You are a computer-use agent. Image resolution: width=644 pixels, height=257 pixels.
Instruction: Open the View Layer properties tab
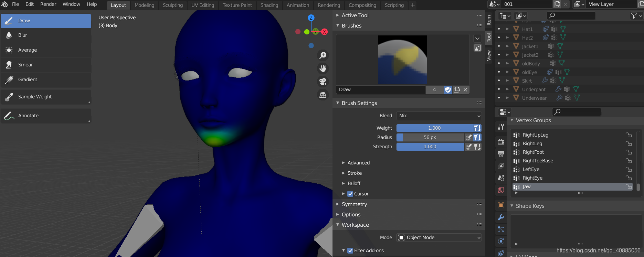tap(501, 166)
